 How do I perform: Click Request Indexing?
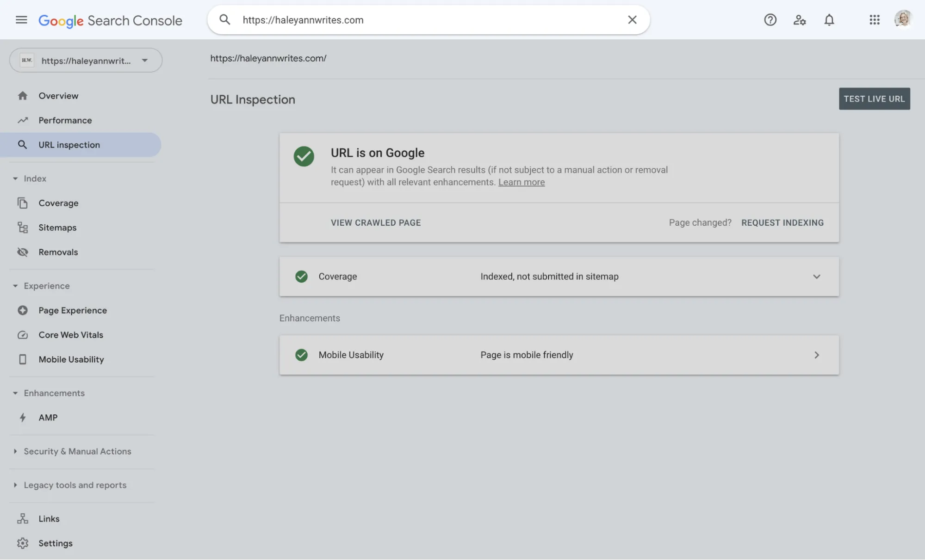[x=782, y=223]
